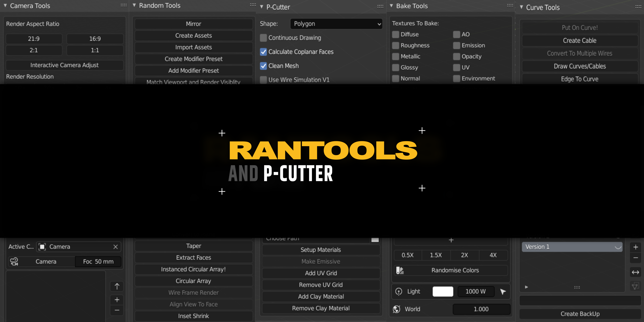Viewport: 644px width, 322px height.
Task: Uncheck Calculate Coplanar Faces
Action: point(263,52)
